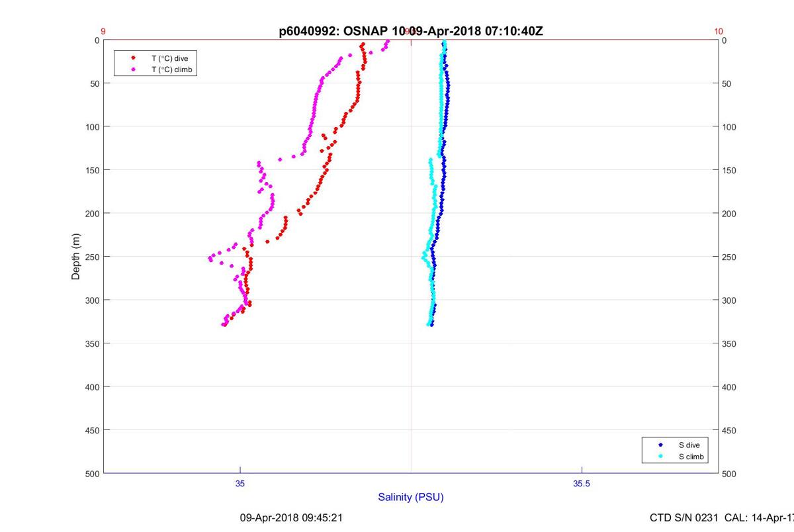Click the dark blue marker in salinity legend

(660, 445)
